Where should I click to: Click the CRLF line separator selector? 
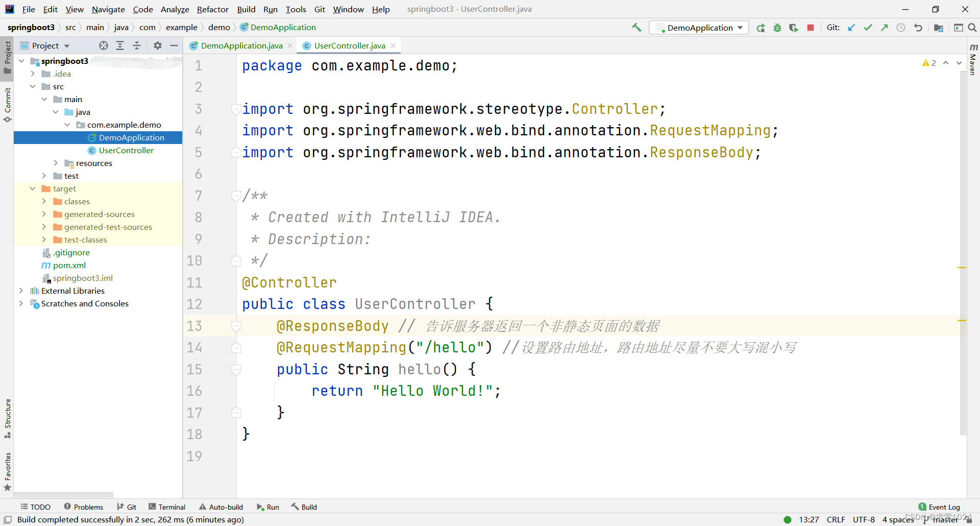(x=836, y=520)
